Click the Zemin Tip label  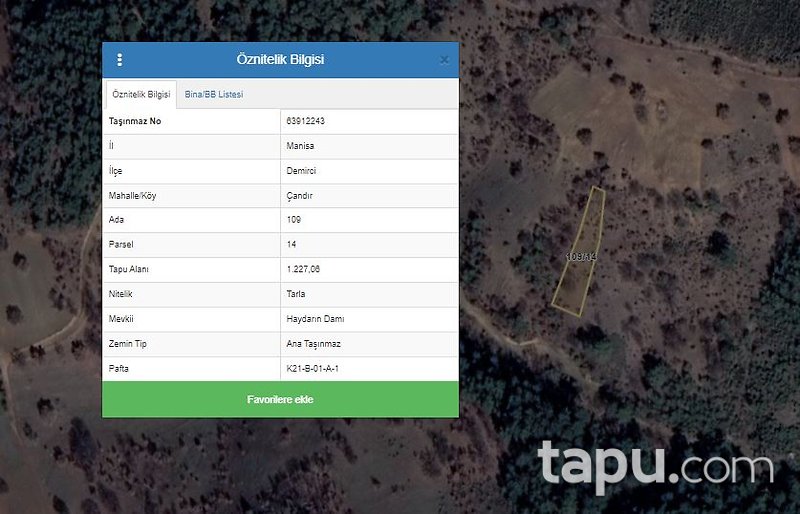(x=128, y=344)
